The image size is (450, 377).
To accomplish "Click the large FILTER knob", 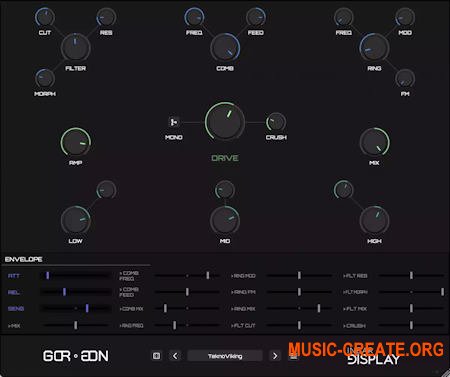I will pos(76,48).
